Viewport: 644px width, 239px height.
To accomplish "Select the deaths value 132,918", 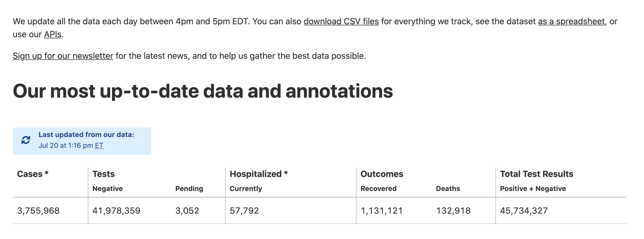I will (453, 211).
